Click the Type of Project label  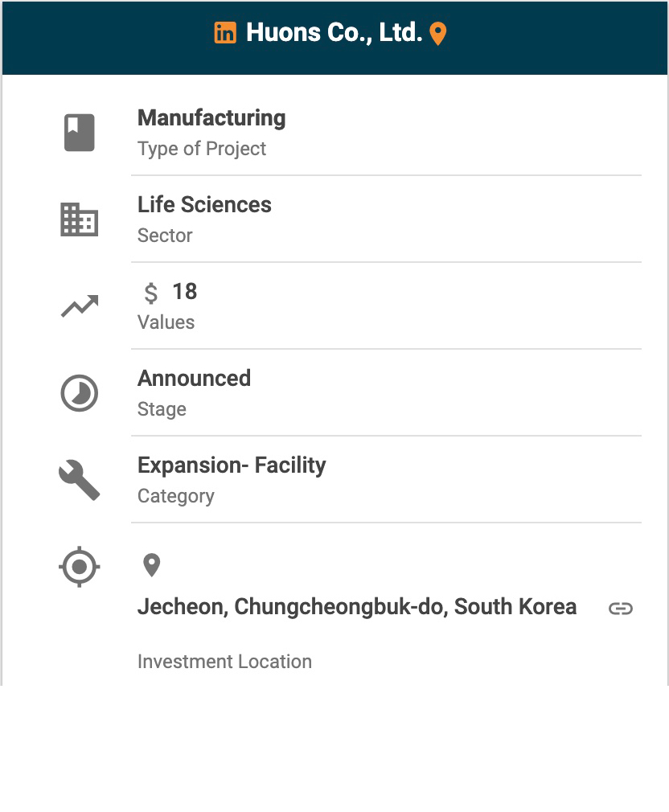202,149
